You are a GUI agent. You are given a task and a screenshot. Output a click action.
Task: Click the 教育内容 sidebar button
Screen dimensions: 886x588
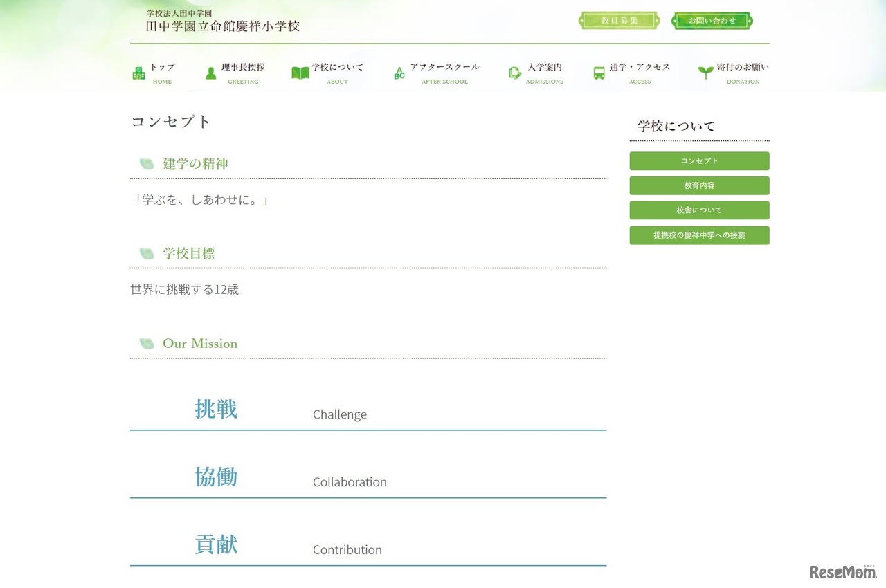coord(699,185)
